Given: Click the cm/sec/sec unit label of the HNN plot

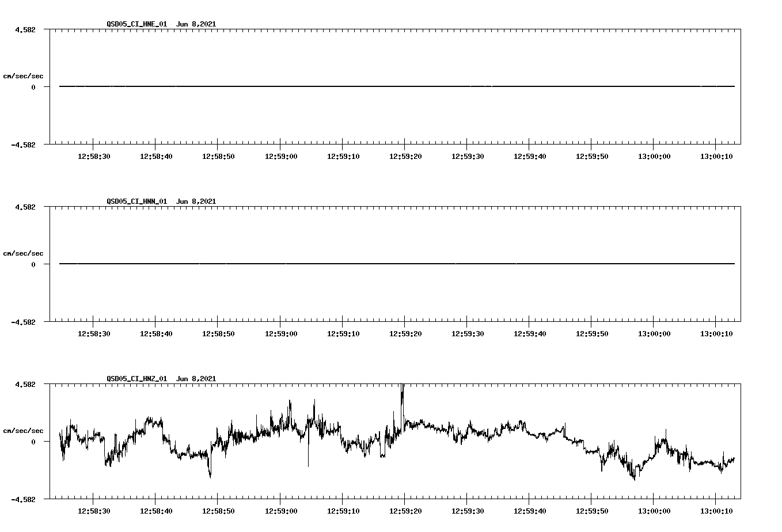Looking at the screenshot, I should [x=23, y=253].
